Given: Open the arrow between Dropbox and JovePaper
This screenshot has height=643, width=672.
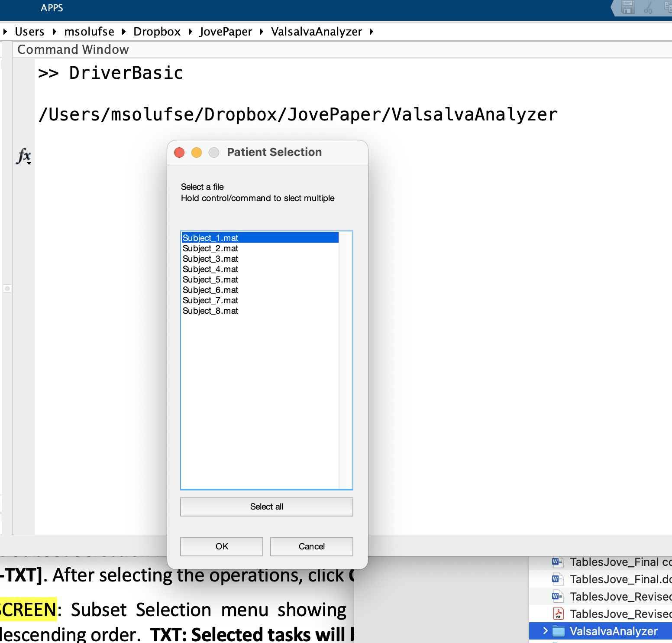Looking at the screenshot, I should point(190,32).
